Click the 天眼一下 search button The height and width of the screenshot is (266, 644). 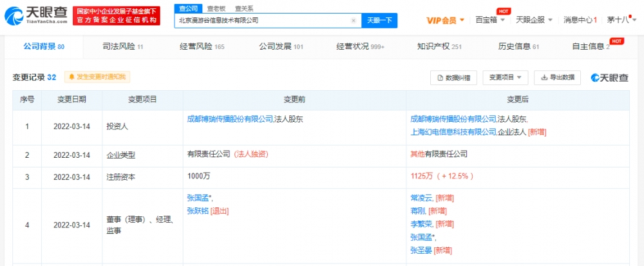click(x=379, y=21)
